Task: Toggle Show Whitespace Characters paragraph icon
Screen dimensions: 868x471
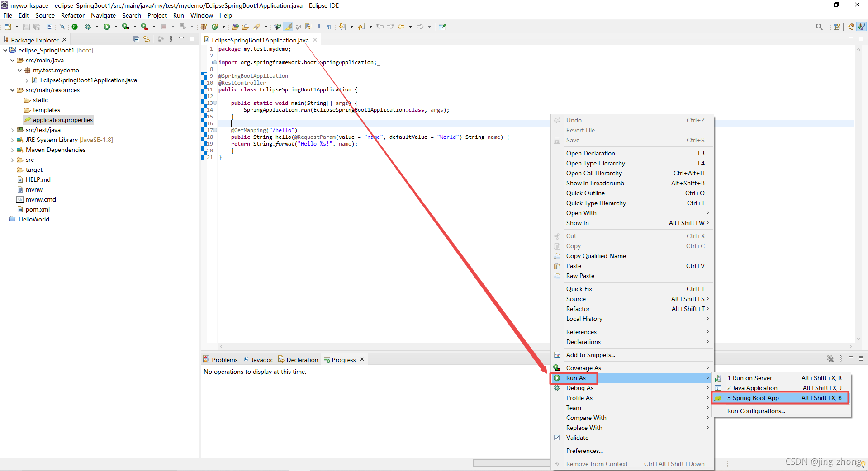Action: [x=329, y=27]
